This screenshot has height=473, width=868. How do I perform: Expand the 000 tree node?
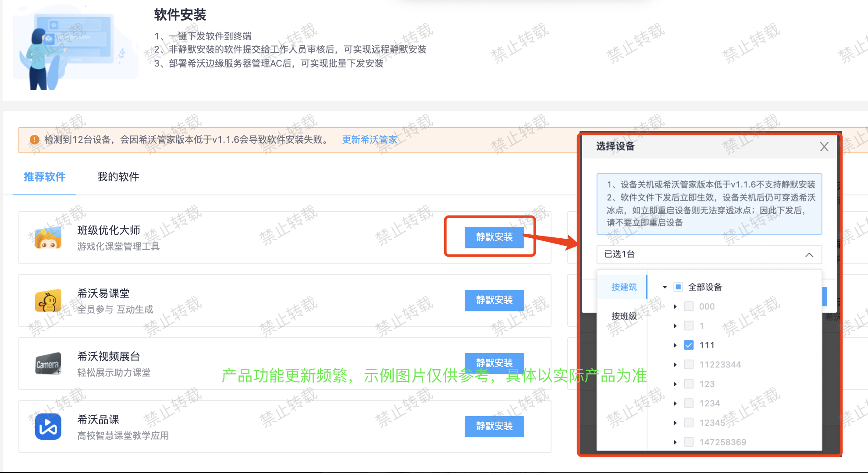pos(675,307)
